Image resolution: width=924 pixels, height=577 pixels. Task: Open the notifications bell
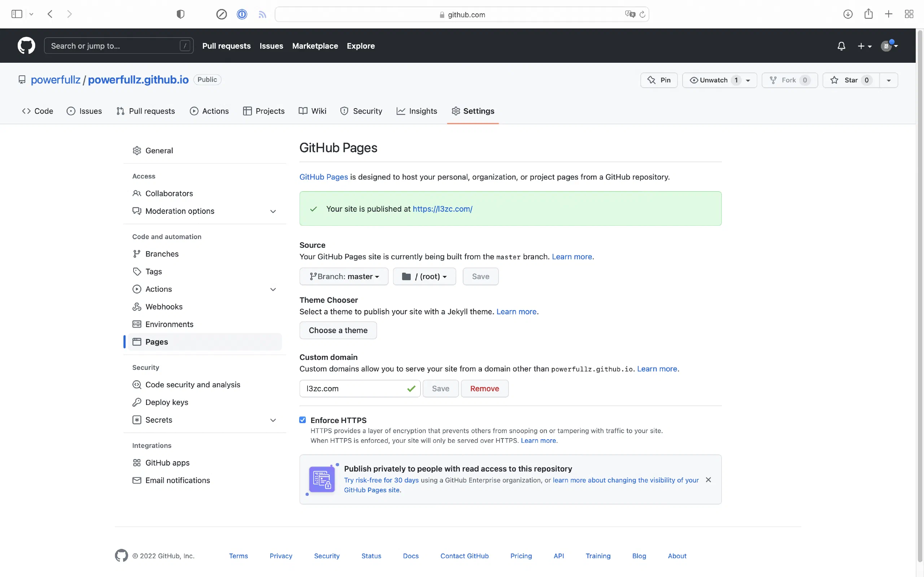[841, 46]
